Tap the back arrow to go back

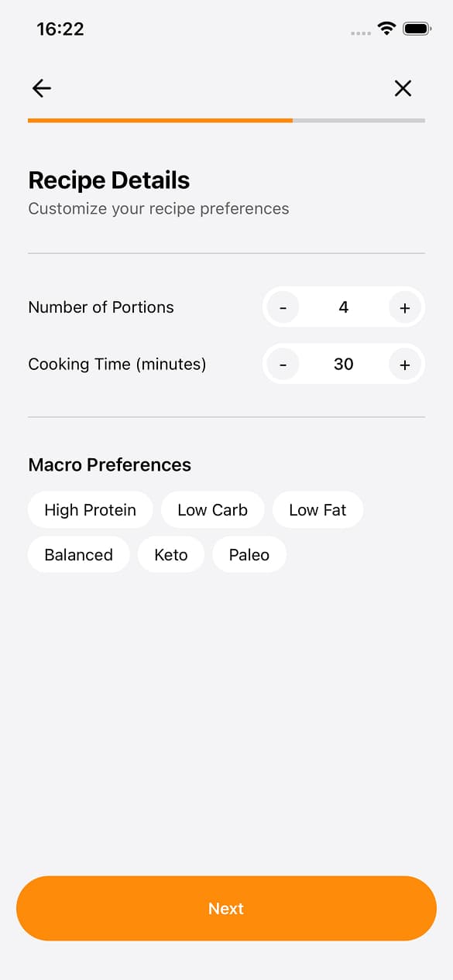point(41,87)
